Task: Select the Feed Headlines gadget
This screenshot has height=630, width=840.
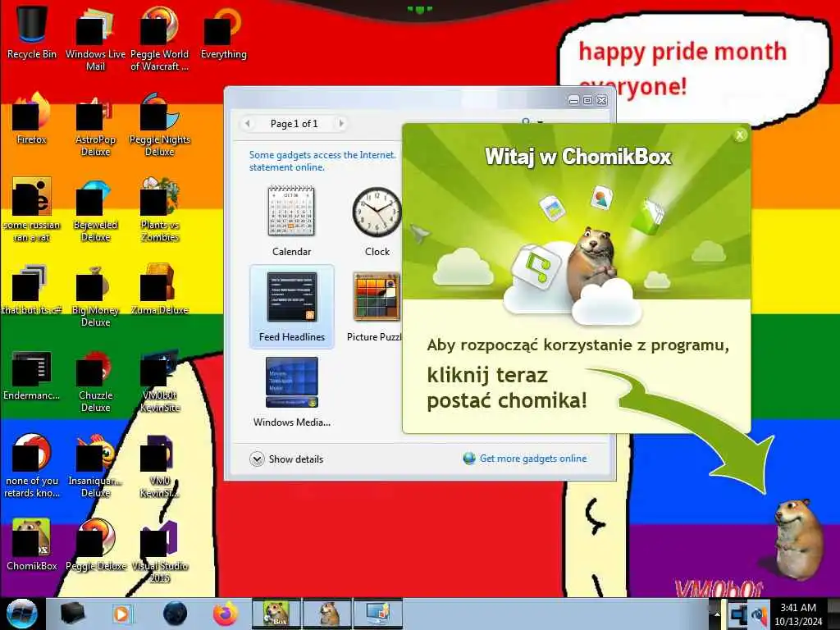Action: [291, 306]
